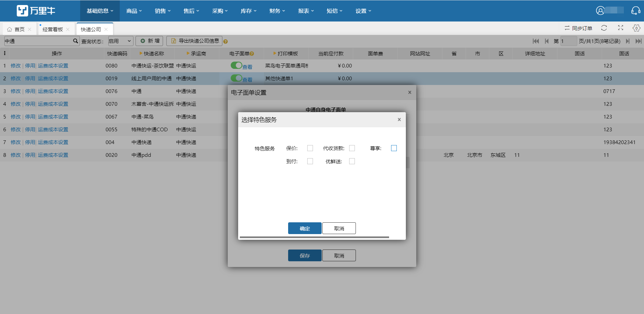This screenshot has width=644, height=314.
Task: Click the refresh page icon
Action: (x=604, y=28)
